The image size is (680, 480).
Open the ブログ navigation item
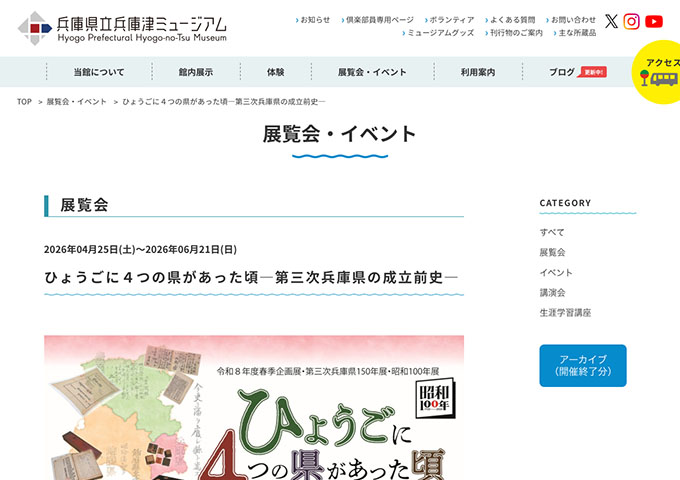[x=562, y=72]
